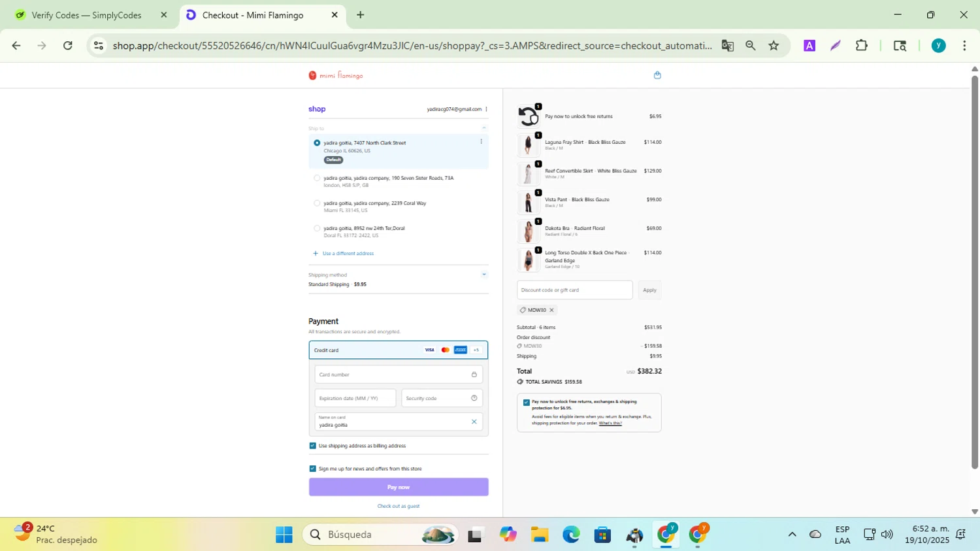Select the 7407 North Clark Street address
Screen dimensions: 980x551
coord(317,142)
